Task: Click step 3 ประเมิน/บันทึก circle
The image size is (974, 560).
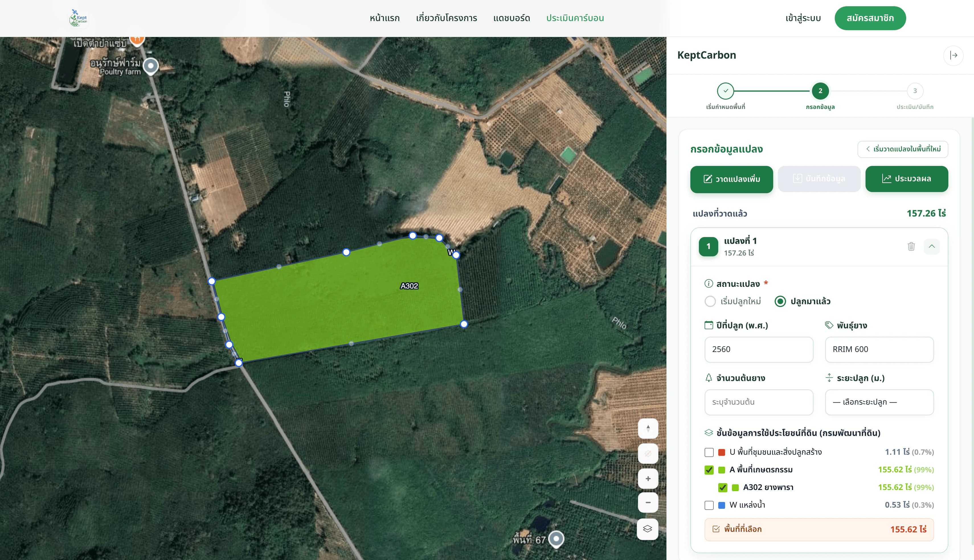Action: (915, 91)
